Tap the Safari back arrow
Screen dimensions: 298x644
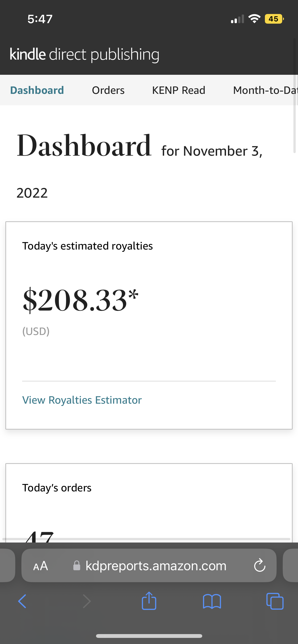[22, 601]
